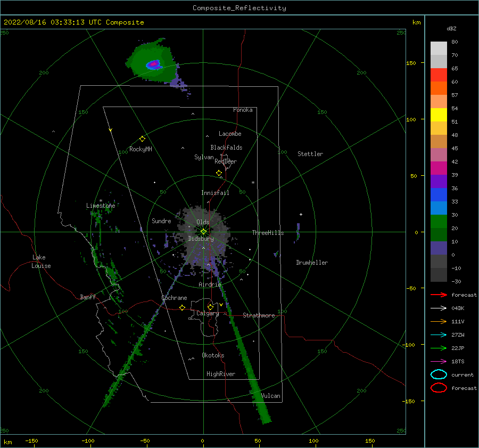
Task: Click the green 22JP arrow icon
Action: coord(439,348)
